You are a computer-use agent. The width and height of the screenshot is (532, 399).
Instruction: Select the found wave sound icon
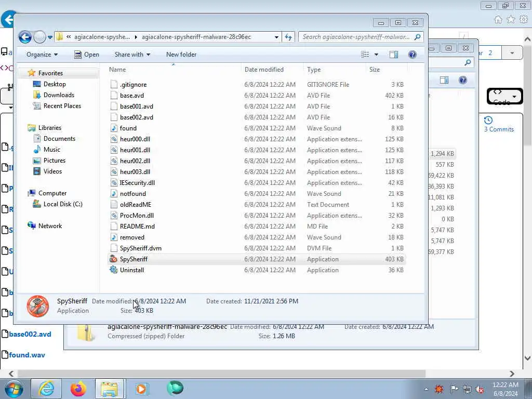tap(114, 128)
